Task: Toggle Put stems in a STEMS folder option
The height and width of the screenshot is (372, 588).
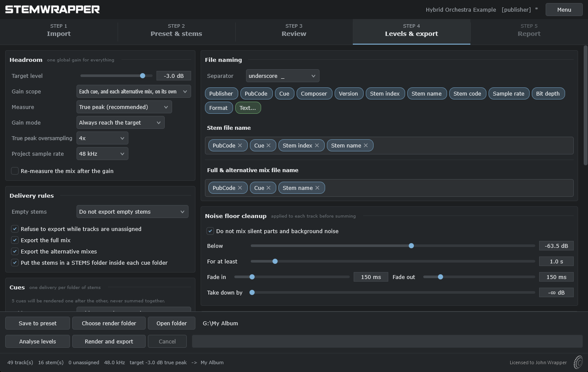Action: [15, 263]
